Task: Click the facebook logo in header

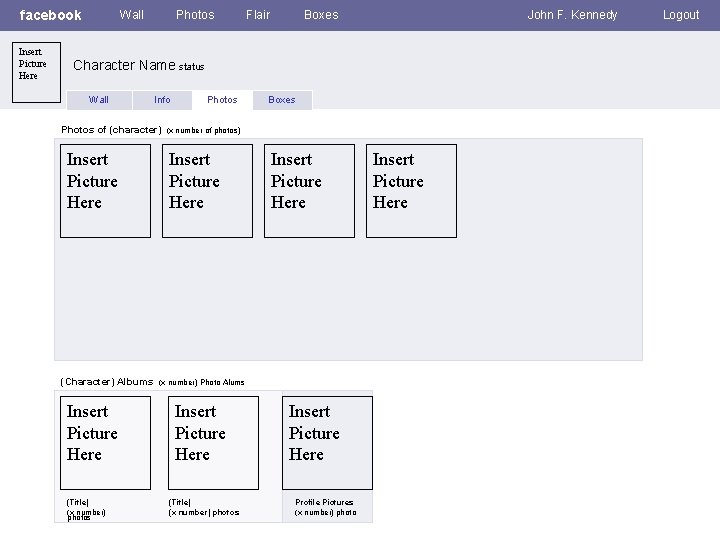Action: pos(50,15)
